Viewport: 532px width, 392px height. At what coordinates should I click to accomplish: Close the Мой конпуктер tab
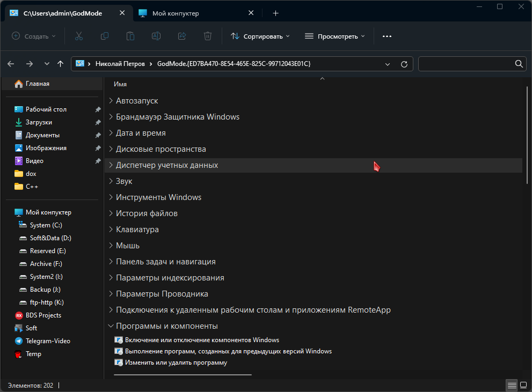tap(251, 13)
